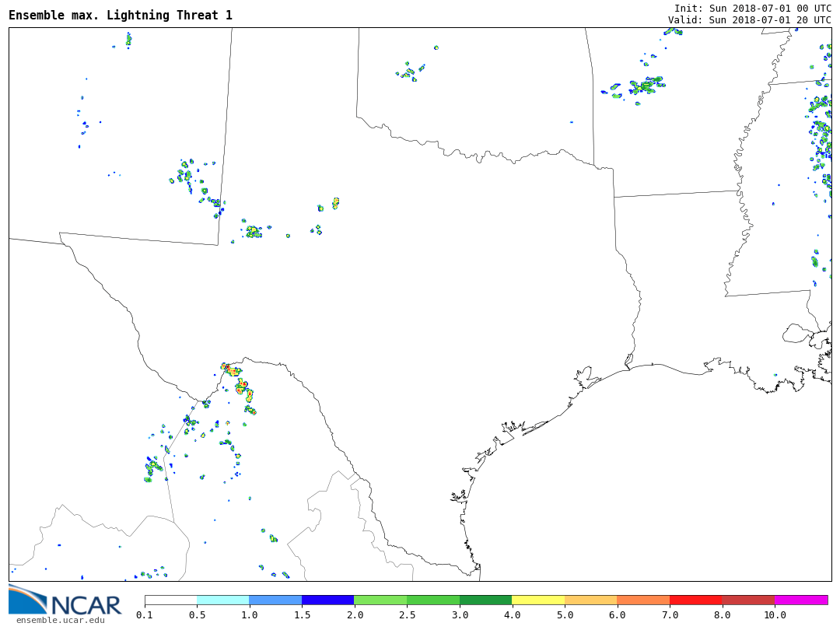Image resolution: width=840 pixels, height=630 pixels.
Task: Click the 4.0 colorbar tick label
Action: (x=512, y=615)
